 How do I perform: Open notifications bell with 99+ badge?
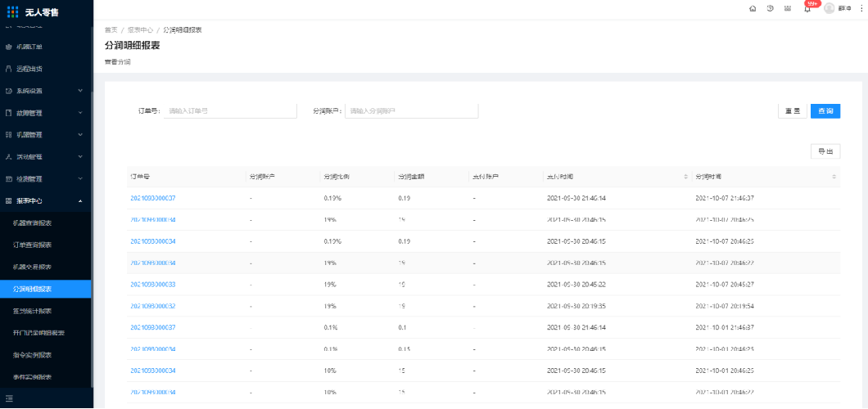click(807, 8)
